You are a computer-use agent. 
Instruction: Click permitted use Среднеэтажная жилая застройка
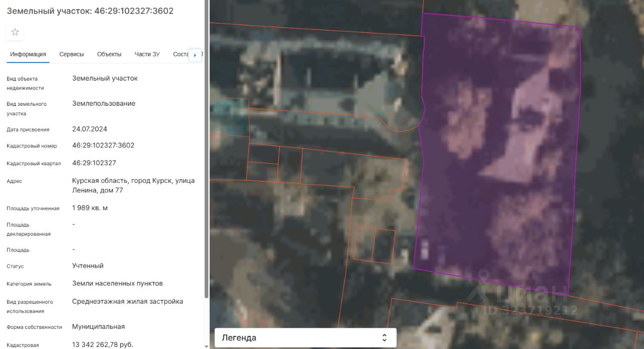coord(127,301)
